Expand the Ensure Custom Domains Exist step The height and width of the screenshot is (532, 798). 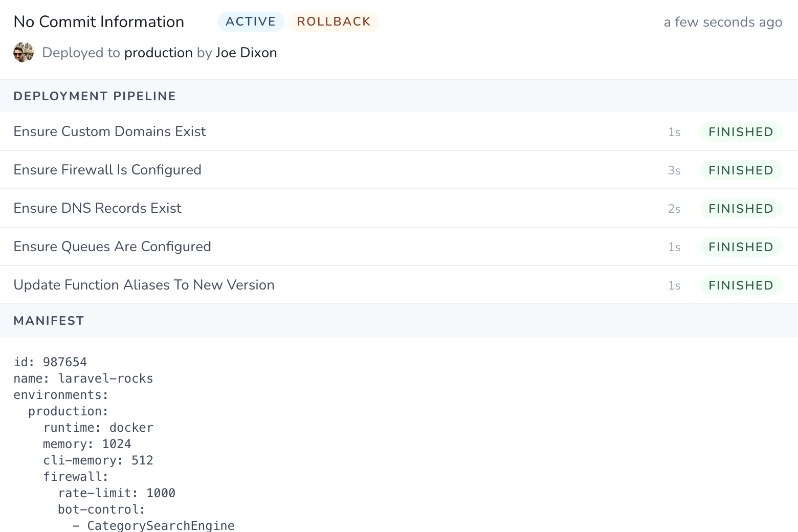[109, 131]
